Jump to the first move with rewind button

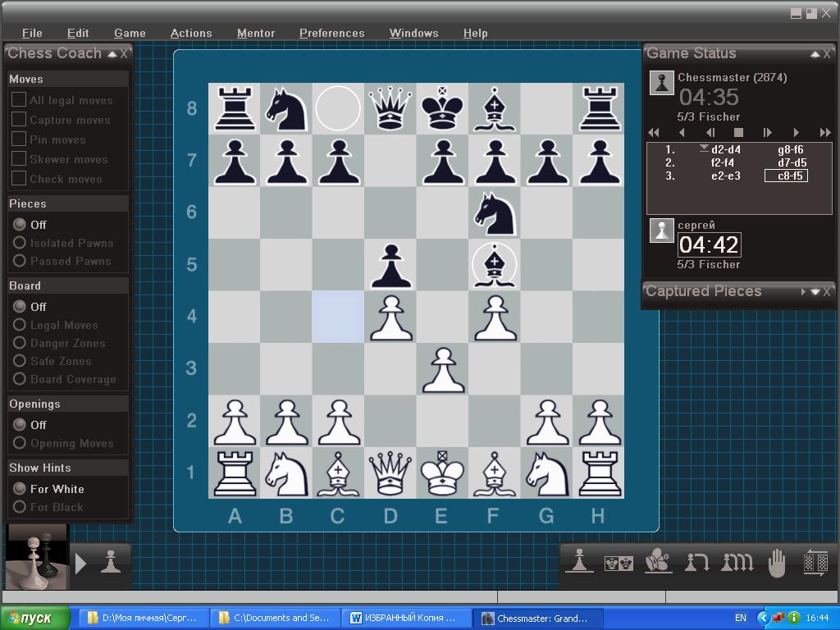pyautogui.click(x=654, y=132)
